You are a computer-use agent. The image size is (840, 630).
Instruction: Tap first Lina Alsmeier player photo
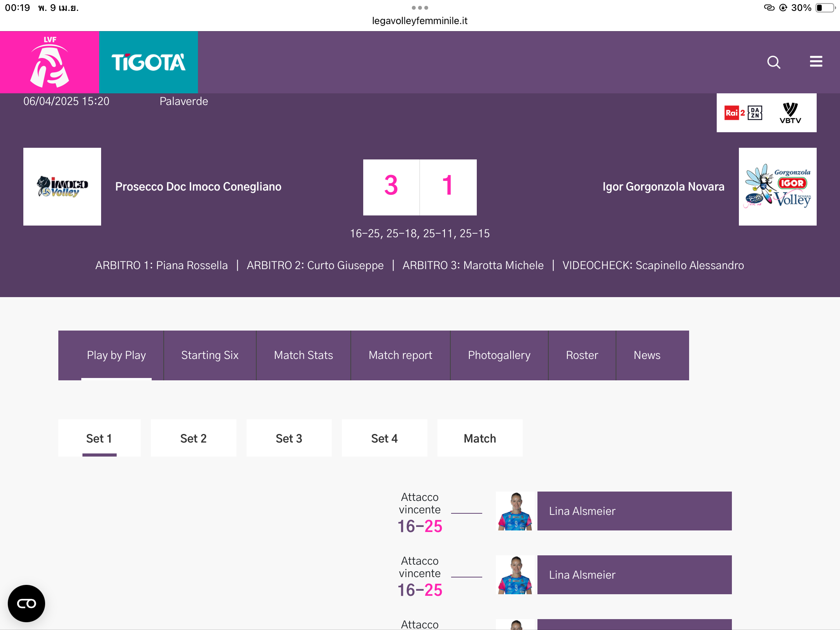click(515, 511)
